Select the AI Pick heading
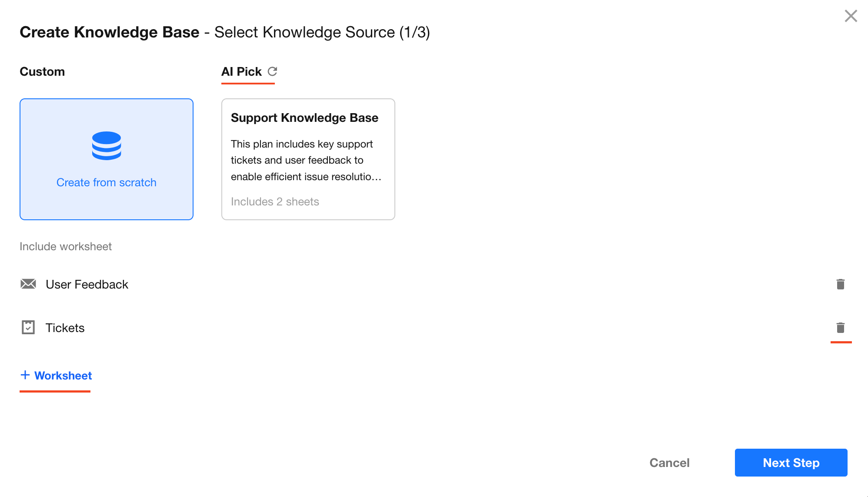868x497 pixels. coord(241,72)
